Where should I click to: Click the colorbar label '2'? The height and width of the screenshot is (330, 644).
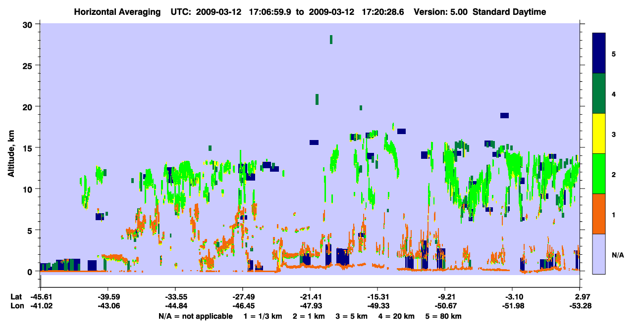tap(614, 174)
